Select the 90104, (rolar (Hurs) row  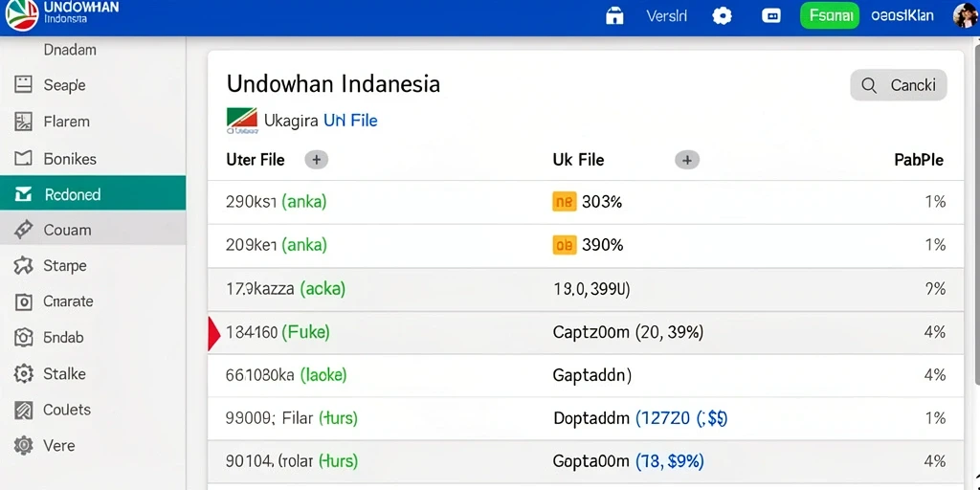(x=586, y=462)
